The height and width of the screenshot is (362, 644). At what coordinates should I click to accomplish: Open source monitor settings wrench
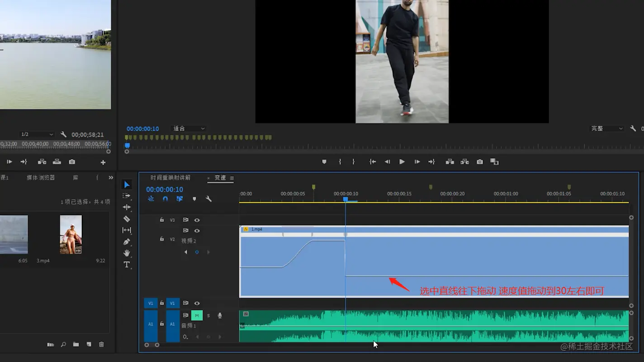(x=63, y=135)
